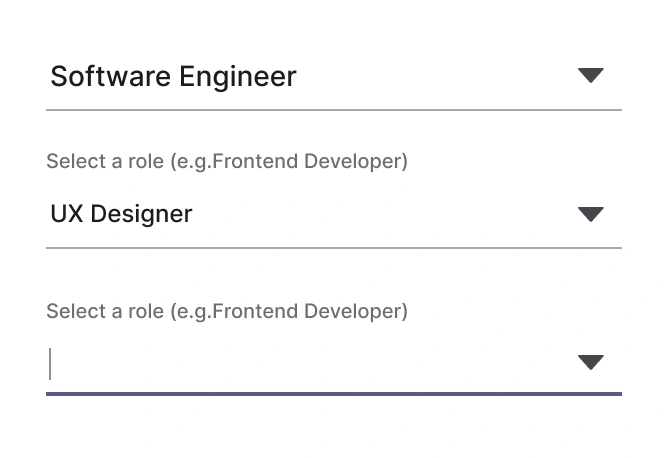This screenshot has width=668, height=458.
Task: Click the blinking text cursor in the empty field
Action: (x=50, y=363)
